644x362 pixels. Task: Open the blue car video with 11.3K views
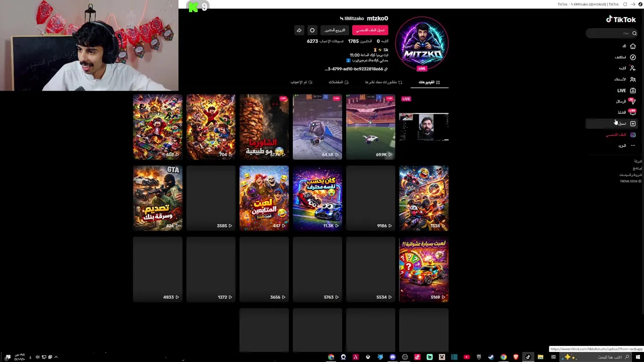click(x=317, y=198)
